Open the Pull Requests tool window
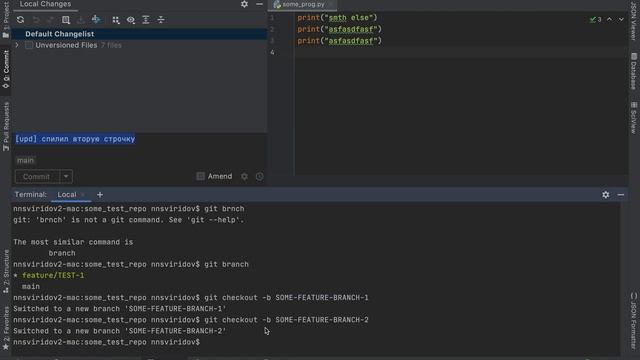 6,127
